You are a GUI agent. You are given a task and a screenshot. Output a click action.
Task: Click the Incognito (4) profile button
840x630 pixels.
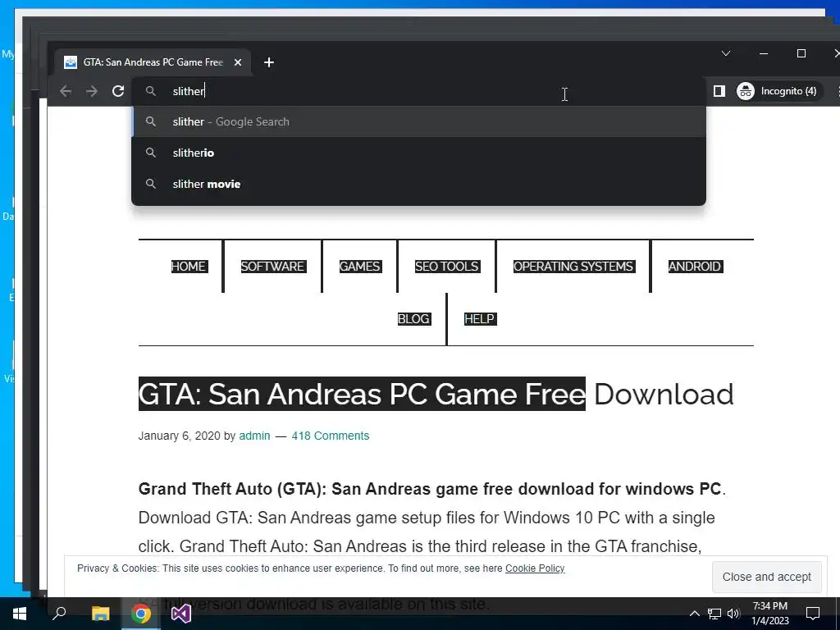click(778, 91)
